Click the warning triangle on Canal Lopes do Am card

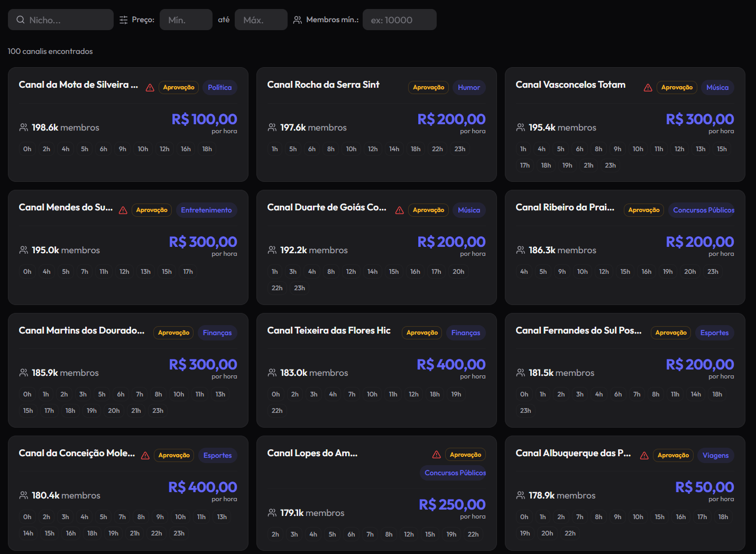pos(437,455)
